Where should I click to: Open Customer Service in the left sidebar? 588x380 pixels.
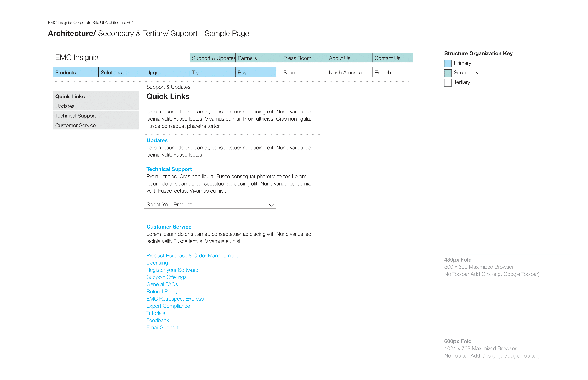(x=96, y=125)
